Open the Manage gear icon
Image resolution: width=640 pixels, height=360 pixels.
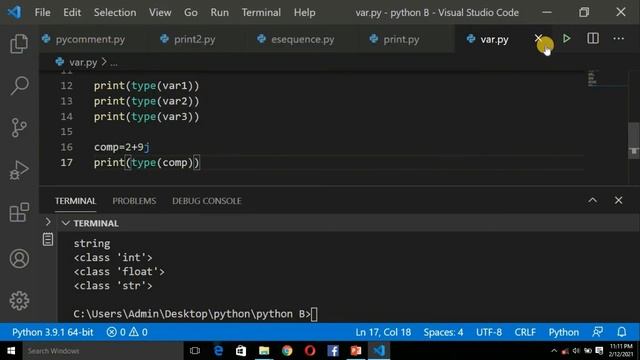click(19, 301)
